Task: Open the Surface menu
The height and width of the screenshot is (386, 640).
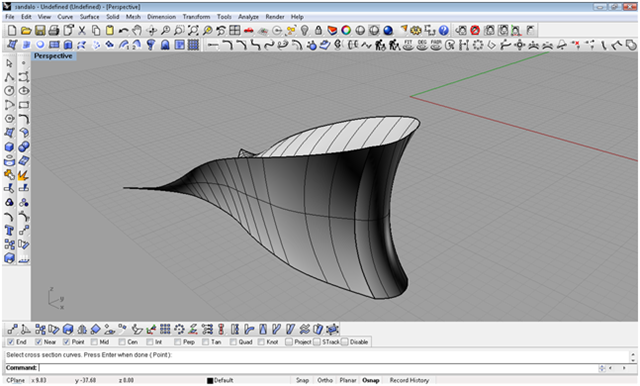Action: pyautogui.click(x=89, y=17)
